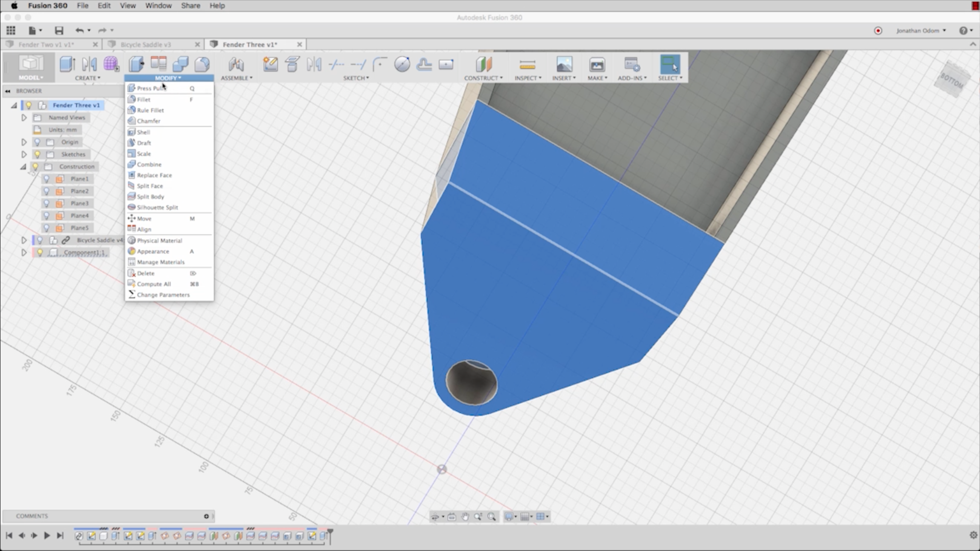Toggle visibility lightbulb of Sketches folder
This screenshot has width=980, height=551.
tap(37, 154)
